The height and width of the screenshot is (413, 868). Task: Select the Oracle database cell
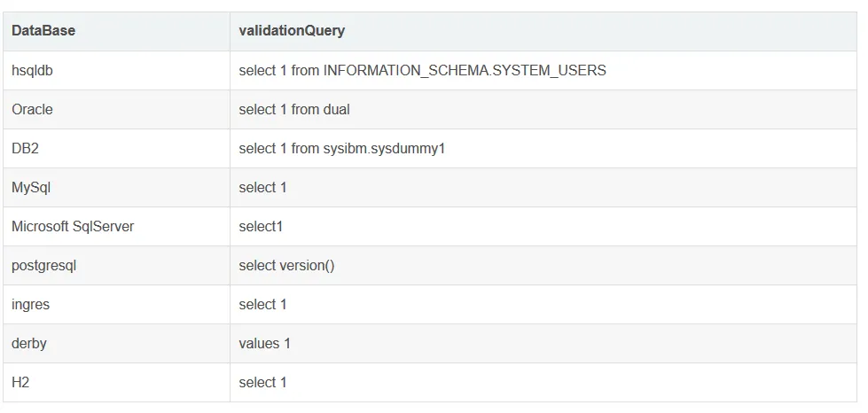point(33,109)
